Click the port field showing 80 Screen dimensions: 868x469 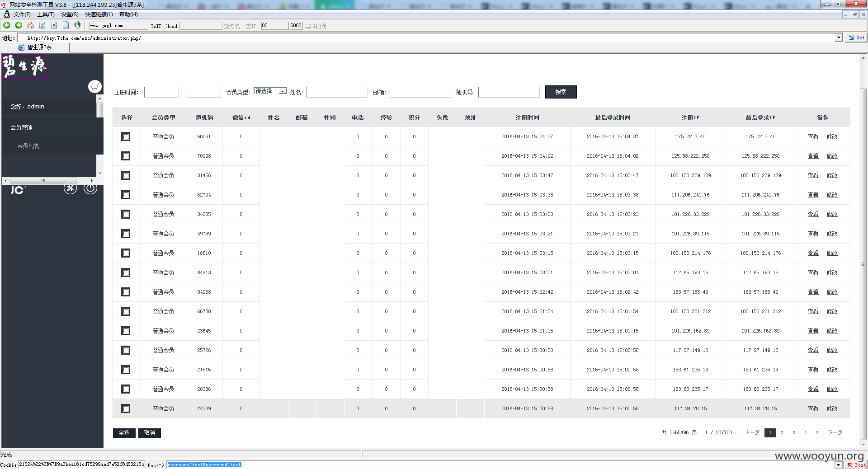274,26
